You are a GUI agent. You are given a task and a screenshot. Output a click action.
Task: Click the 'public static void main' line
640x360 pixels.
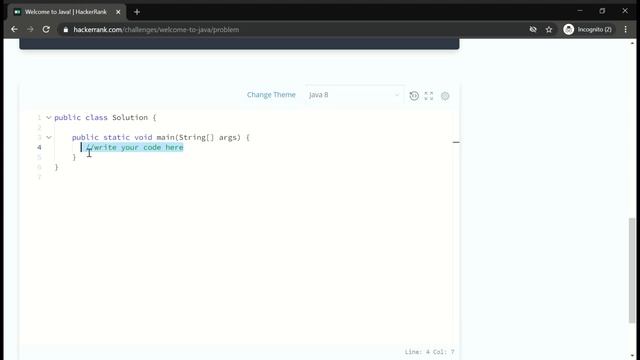tap(161, 138)
